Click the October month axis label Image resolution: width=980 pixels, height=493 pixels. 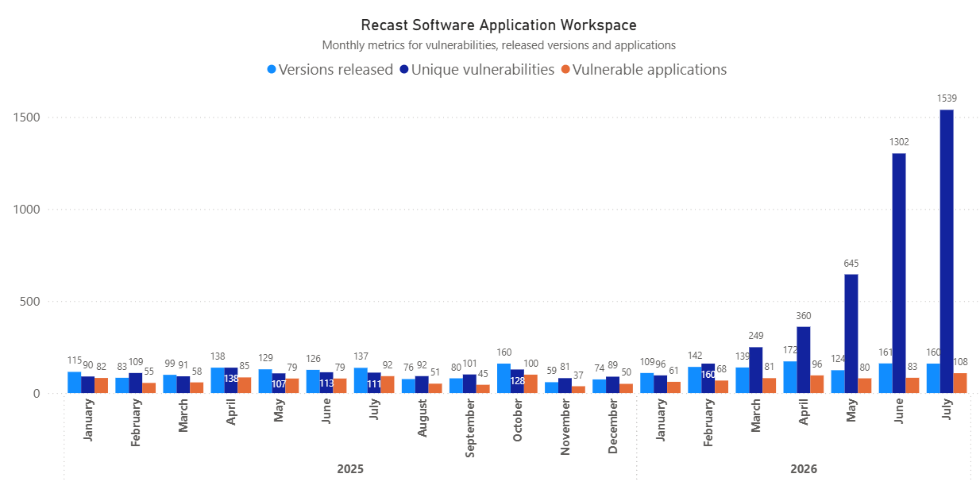click(517, 422)
